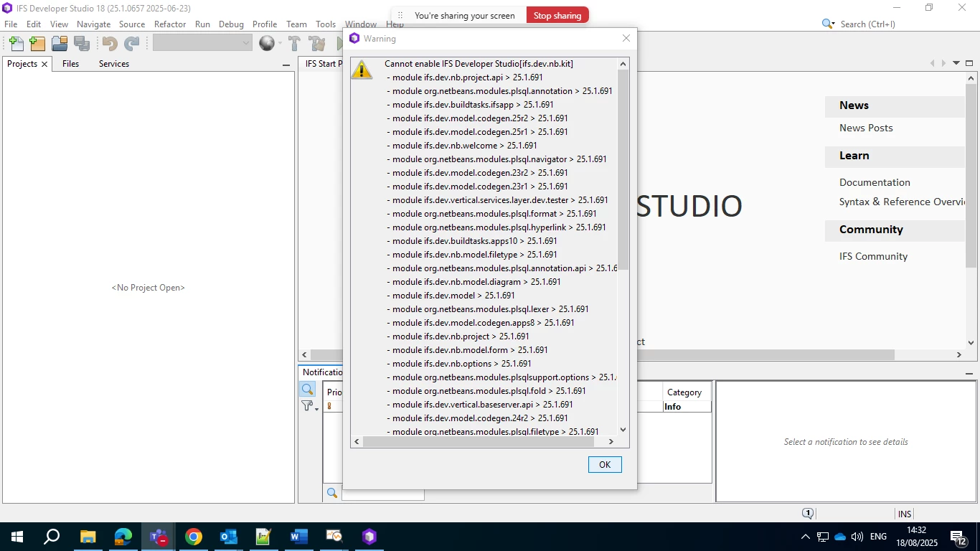Click the Redo toolbar icon
The width and height of the screenshot is (980, 551).
[x=132, y=44]
